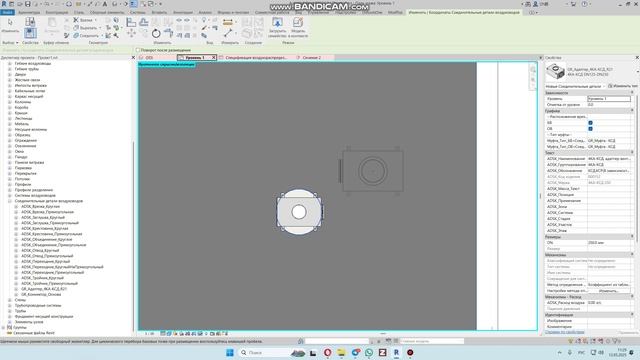640x360 pixels.
Task: Click the Изменить arrow cursor tool
Action: pos(10,22)
